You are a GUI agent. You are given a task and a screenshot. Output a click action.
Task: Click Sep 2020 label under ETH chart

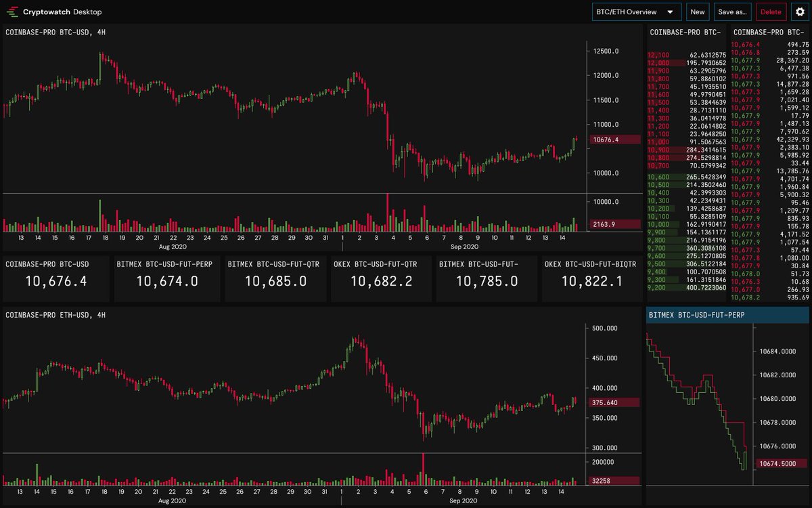tap(463, 500)
